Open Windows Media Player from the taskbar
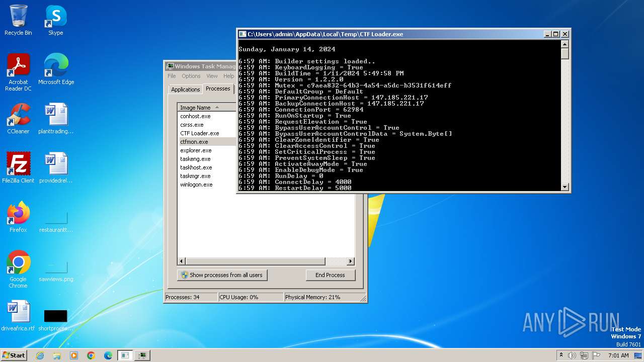644x362 pixels. click(x=74, y=355)
